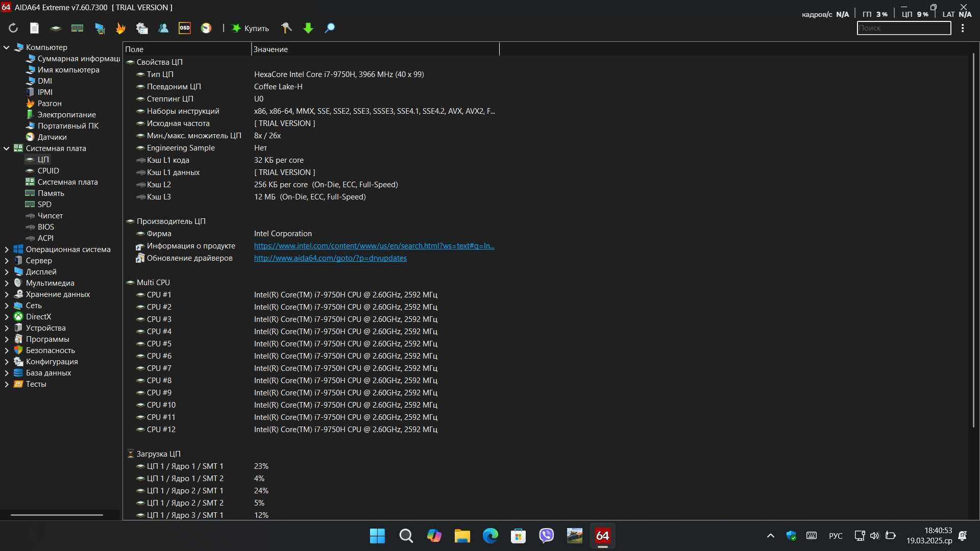Open the Microsoft Store taskbar icon
The height and width of the screenshot is (551, 980).
click(518, 536)
